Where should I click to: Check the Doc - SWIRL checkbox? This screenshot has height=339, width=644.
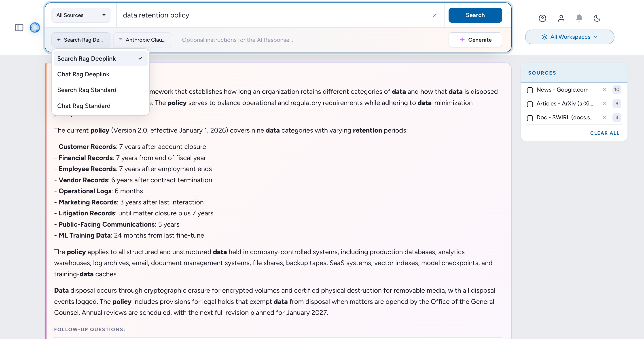tap(530, 118)
